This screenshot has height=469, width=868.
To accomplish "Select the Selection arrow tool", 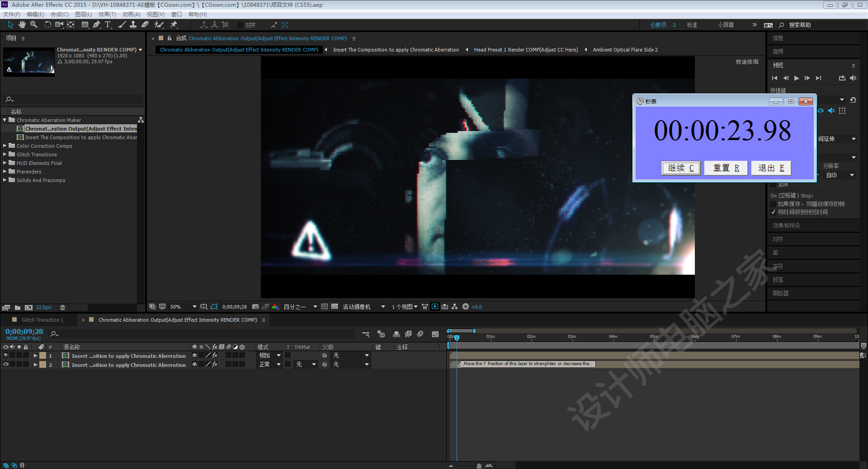I will 10,24.
